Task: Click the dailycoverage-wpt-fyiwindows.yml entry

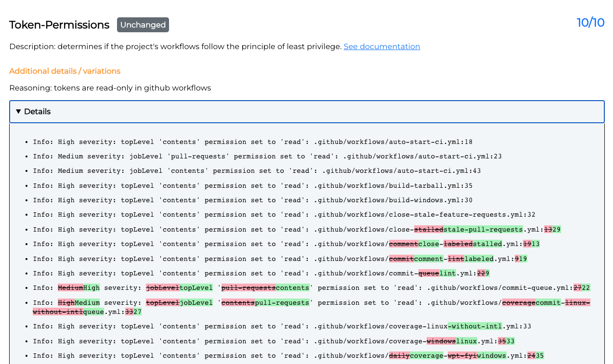Action: coord(288,356)
